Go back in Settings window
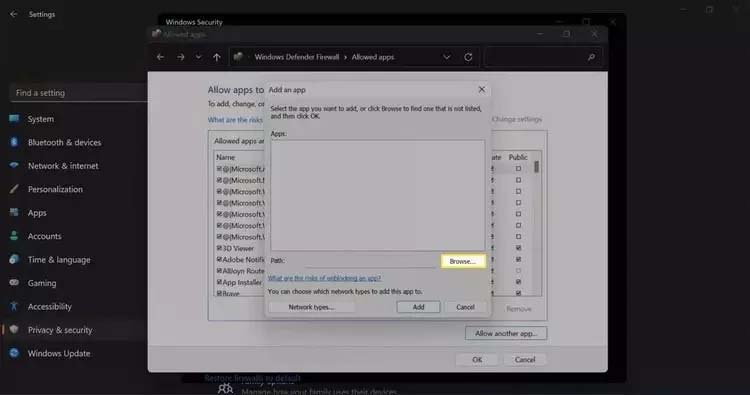The width and height of the screenshot is (750, 395). click(13, 14)
